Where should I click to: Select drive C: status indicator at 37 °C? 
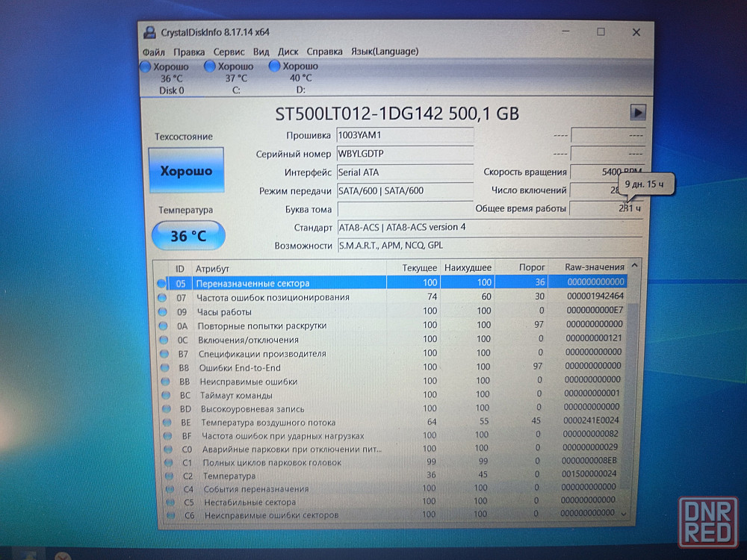(235, 78)
